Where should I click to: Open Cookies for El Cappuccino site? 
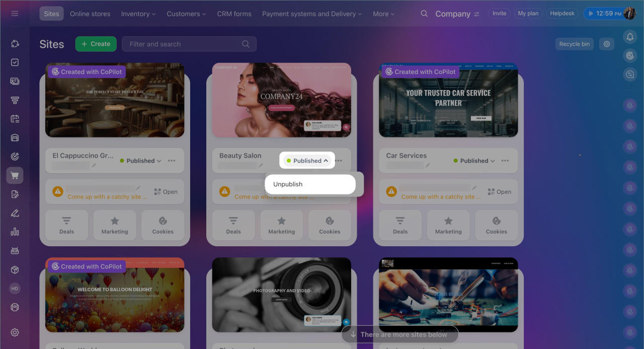pyautogui.click(x=163, y=225)
